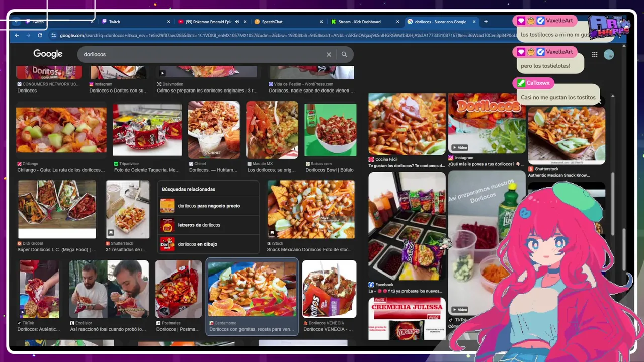Viewport: 644px width, 362px height.
Task: Open related search 'letreros de dorilocos'
Action: (x=208, y=225)
